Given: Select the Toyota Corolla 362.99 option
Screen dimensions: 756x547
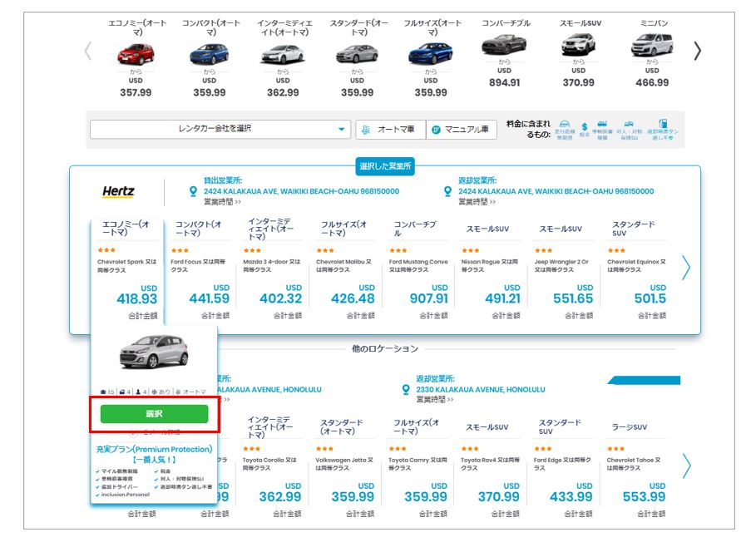Looking at the screenshot, I should [273, 467].
